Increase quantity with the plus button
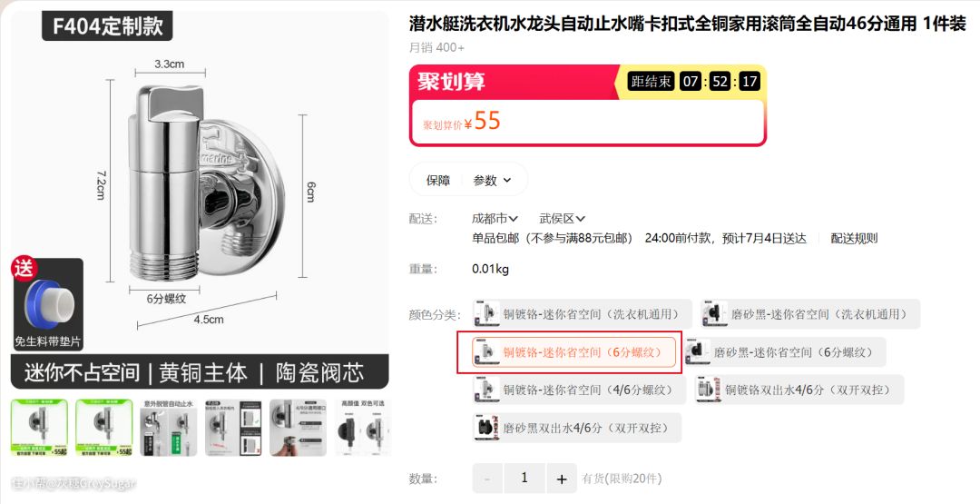Screen dimensions: 980x504 coord(562,479)
